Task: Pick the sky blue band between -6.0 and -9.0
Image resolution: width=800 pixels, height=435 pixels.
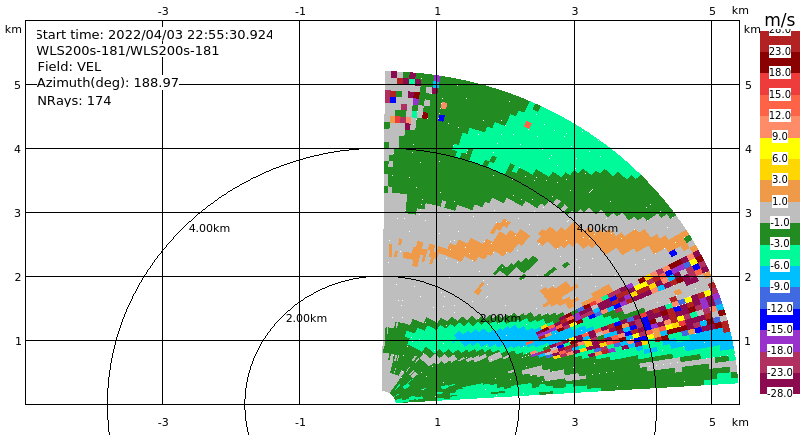Action: click(x=780, y=276)
